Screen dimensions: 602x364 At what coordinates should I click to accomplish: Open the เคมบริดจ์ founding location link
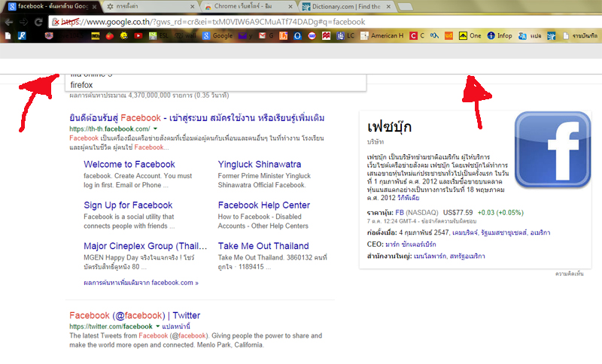pyautogui.click(x=464, y=232)
